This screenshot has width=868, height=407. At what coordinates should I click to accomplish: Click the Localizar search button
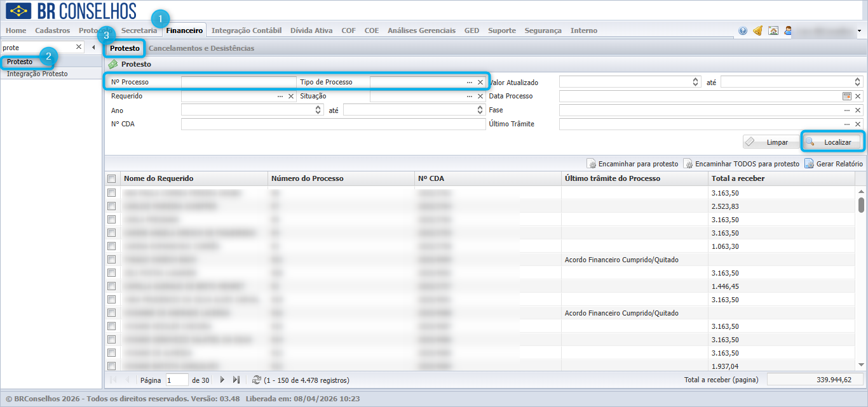tap(832, 142)
